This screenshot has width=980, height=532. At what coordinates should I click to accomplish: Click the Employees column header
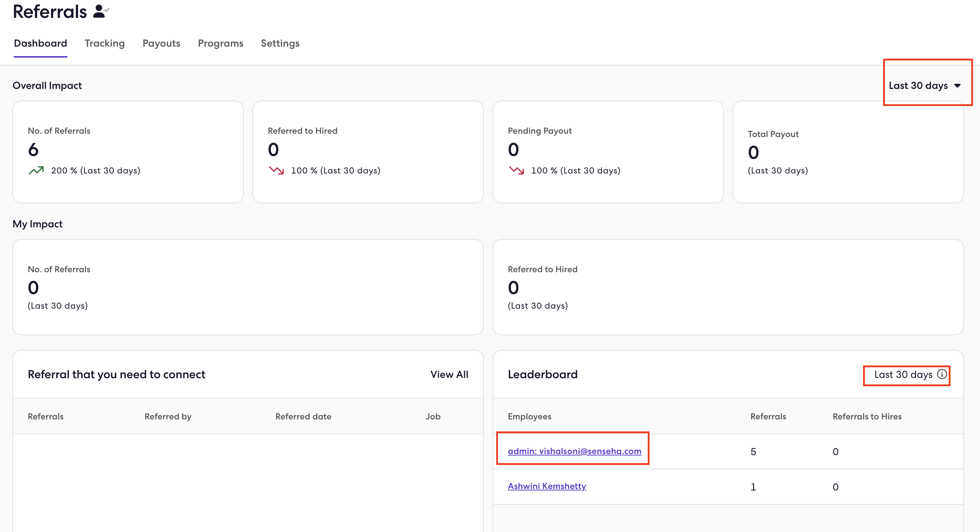click(x=529, y=416)
